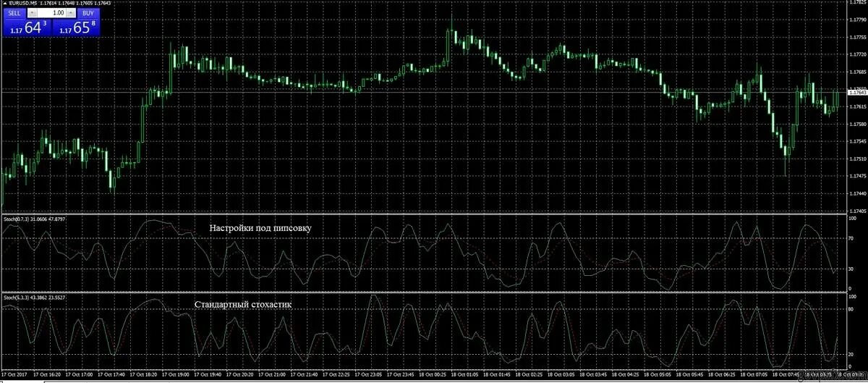This screenshot has width=868, height=383.
Task: Click the BUY button in the one-click trading panel
Action: [88, 13]
